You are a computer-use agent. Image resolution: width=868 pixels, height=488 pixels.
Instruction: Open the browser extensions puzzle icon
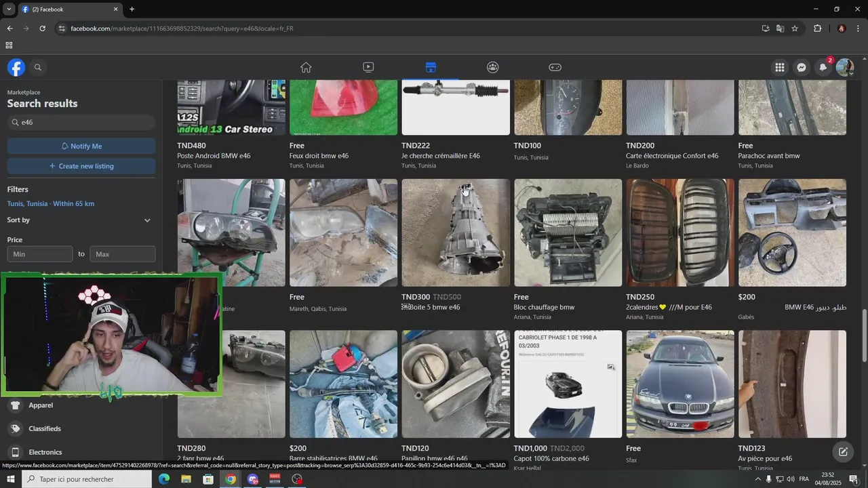817,28
